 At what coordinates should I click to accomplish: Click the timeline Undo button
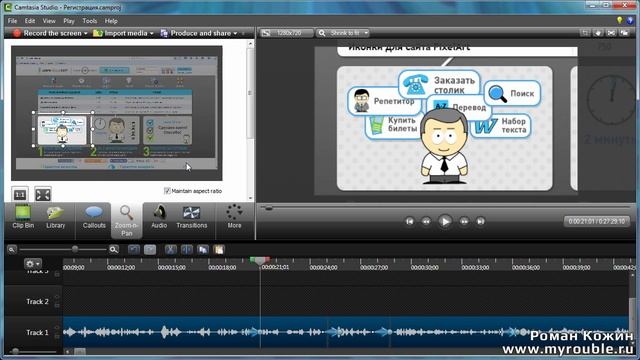133,249
